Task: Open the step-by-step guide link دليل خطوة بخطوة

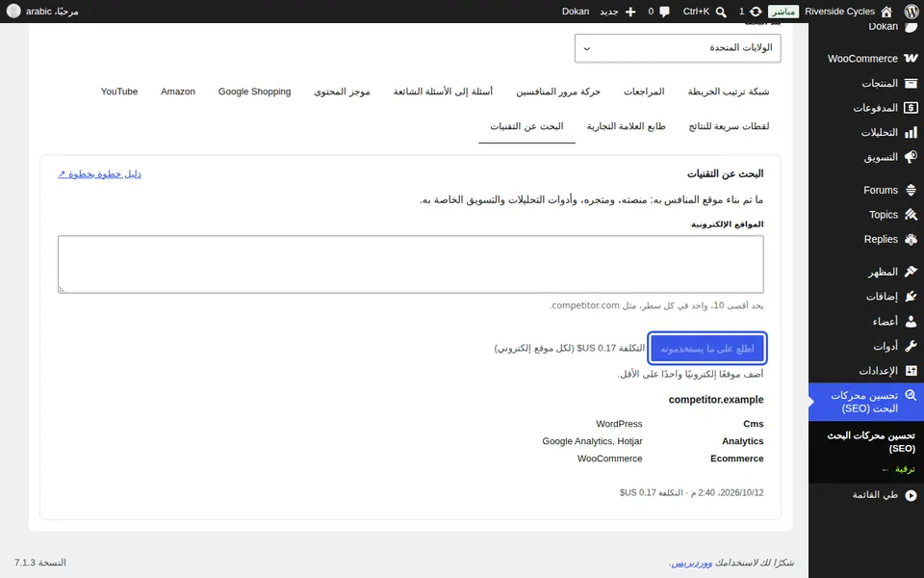Action: [99, 174]
